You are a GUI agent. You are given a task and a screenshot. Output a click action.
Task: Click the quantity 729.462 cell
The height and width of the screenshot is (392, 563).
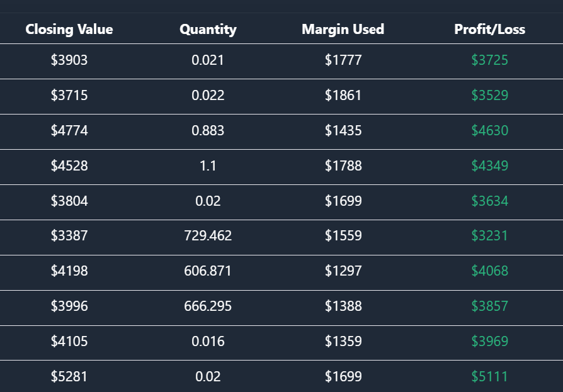(208, 236)
